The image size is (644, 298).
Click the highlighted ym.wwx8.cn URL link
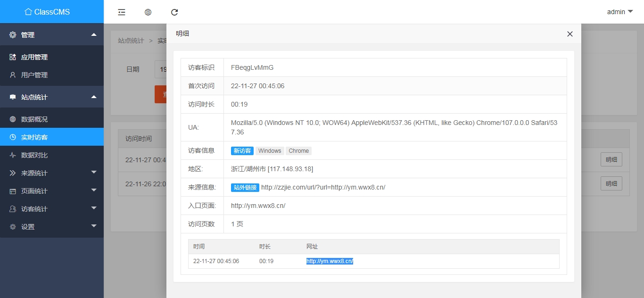330,261
